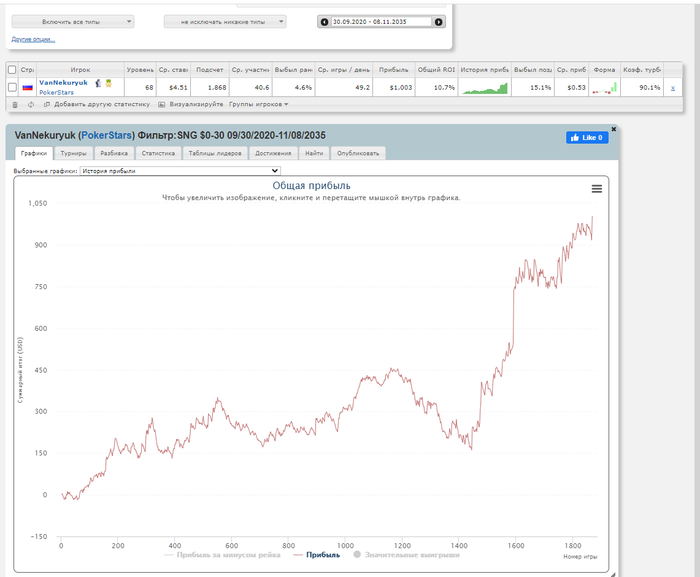Screen dimensions: 700x577
Task: Open the Найти tab
Action: click(314, 153)
